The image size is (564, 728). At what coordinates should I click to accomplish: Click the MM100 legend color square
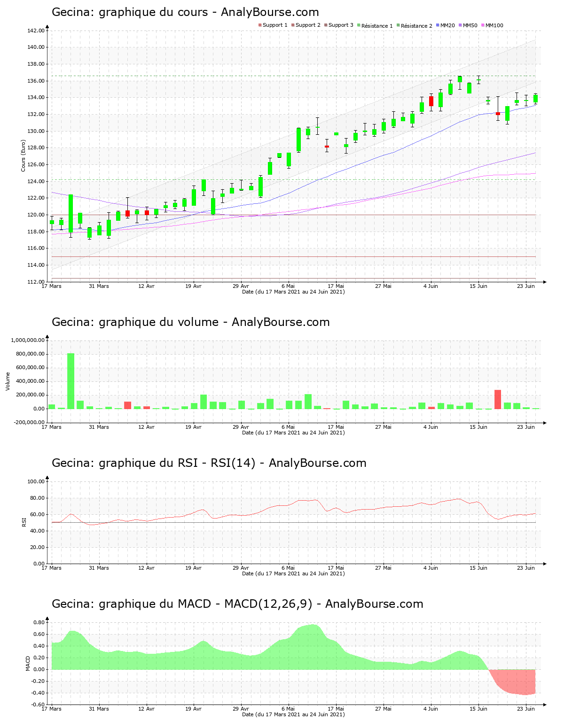[483, 25]
